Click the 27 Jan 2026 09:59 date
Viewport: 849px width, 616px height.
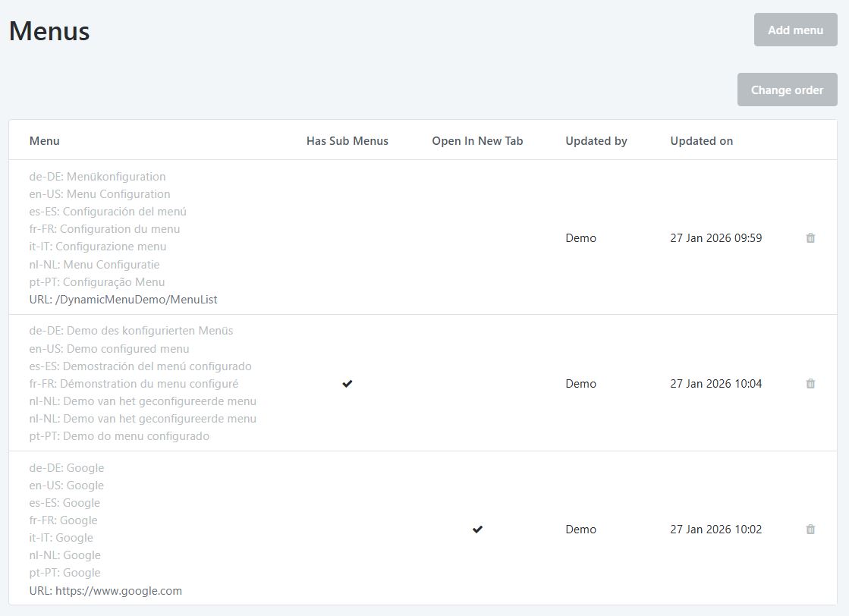715,237
